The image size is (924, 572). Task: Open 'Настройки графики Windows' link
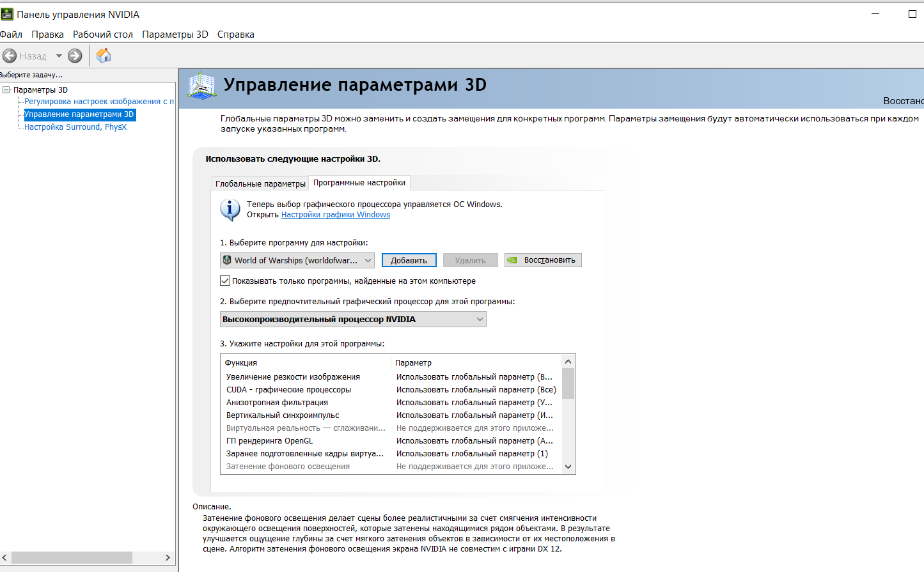coord(336,215)
